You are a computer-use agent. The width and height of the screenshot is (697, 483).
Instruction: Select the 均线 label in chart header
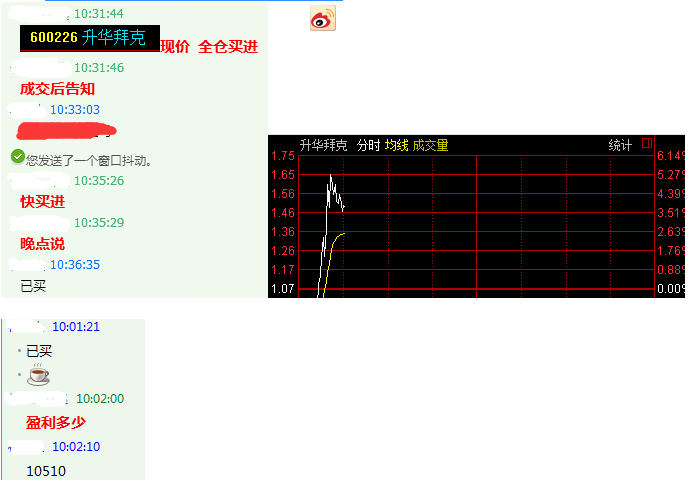[396, 145]
